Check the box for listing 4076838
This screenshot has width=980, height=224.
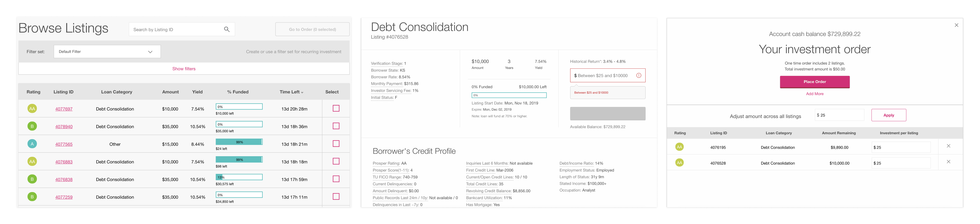click(336, 179)
